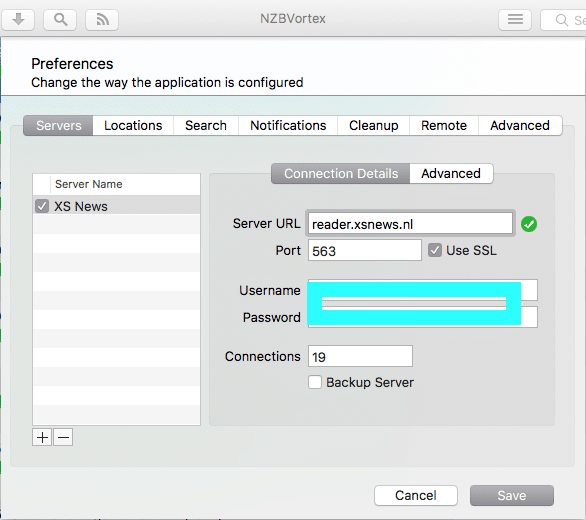Click the green server validation checkmark
Image resolution: width=586 pixels, height=520 pixels.
click(529, 224)
